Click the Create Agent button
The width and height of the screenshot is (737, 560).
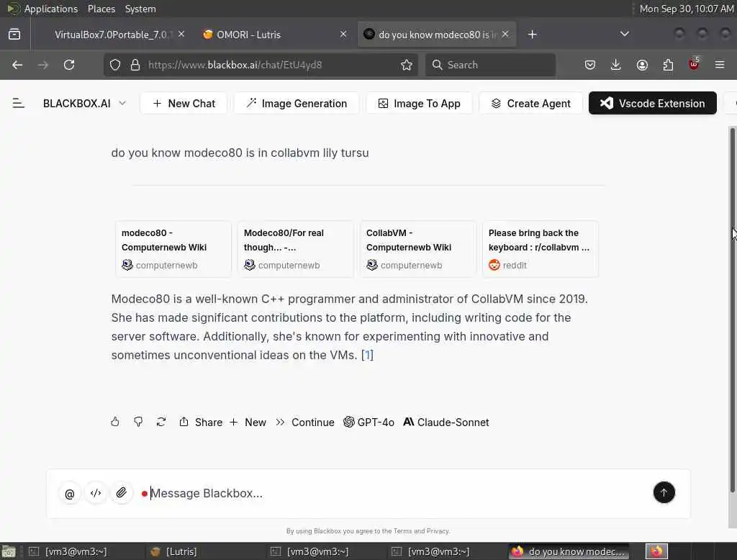(x=530, y=104)
